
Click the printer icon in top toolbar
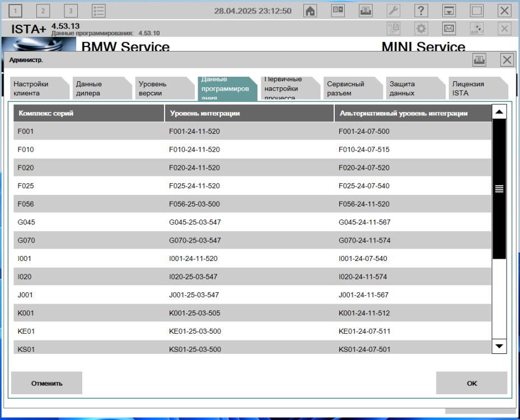tap(366, 11)
